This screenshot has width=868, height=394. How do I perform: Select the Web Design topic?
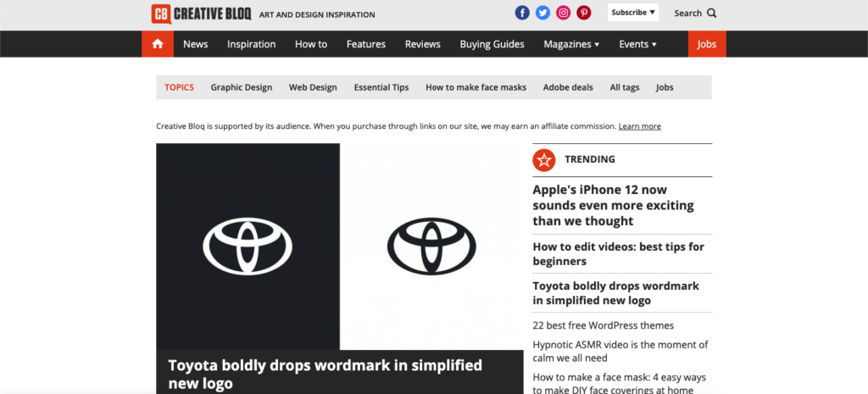313,87
